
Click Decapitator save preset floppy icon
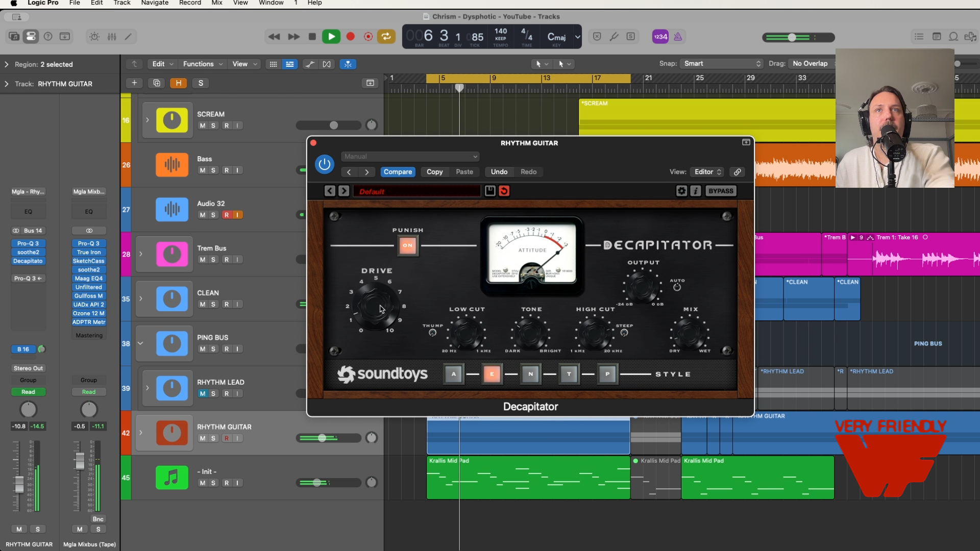(x=490, y=191)
